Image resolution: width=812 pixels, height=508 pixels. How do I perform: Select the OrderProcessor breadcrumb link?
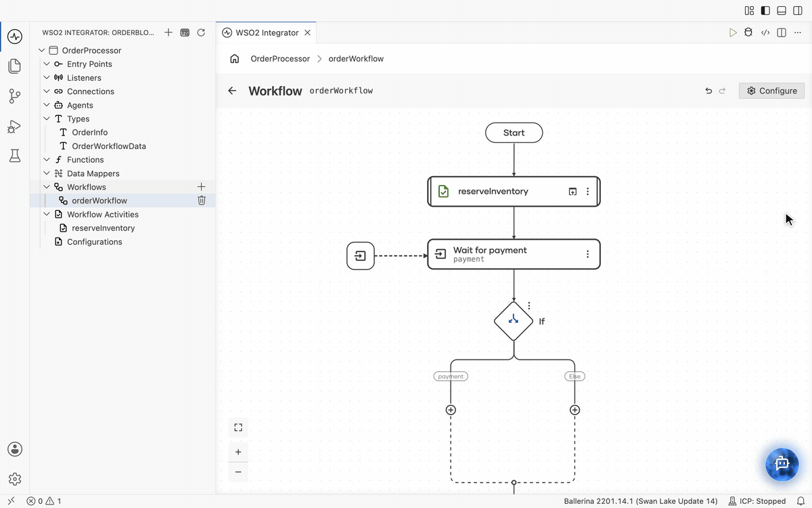click(x=280, y=59)
